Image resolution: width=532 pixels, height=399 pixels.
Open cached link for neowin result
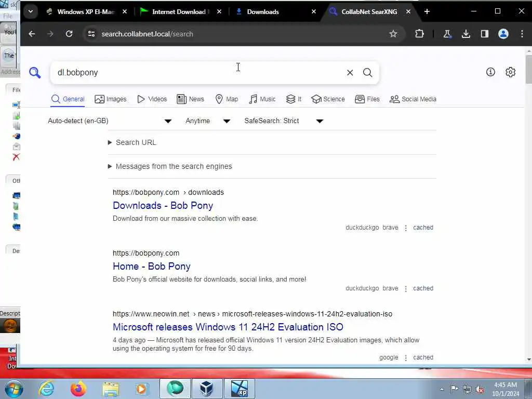click(423, 357)
